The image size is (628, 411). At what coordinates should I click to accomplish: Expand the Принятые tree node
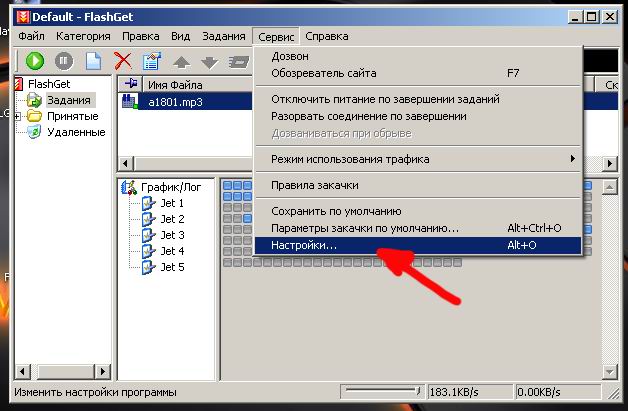(x=17, y=117)
